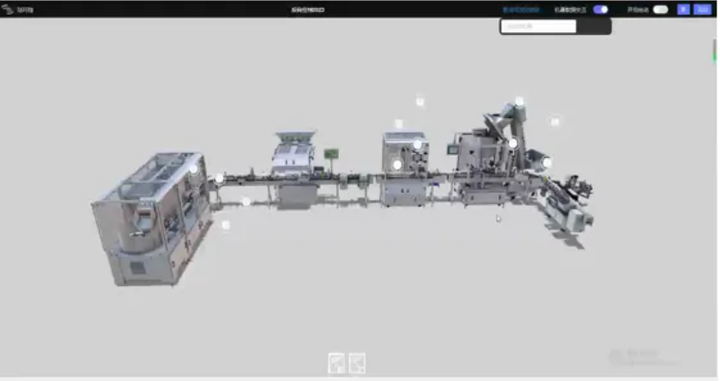Select hotspot dot on the bin beside elevator
The image size is (720, 381).
pos(547,162)
